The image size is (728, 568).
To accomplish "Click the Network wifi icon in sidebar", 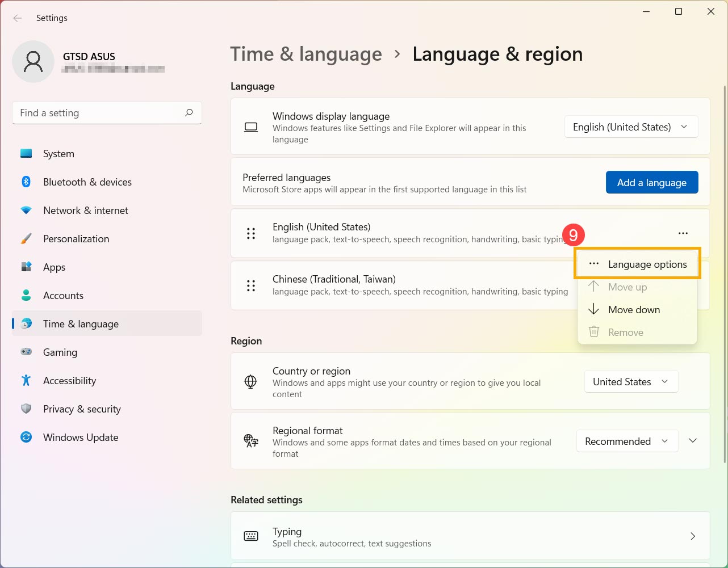I will point(26,211).
